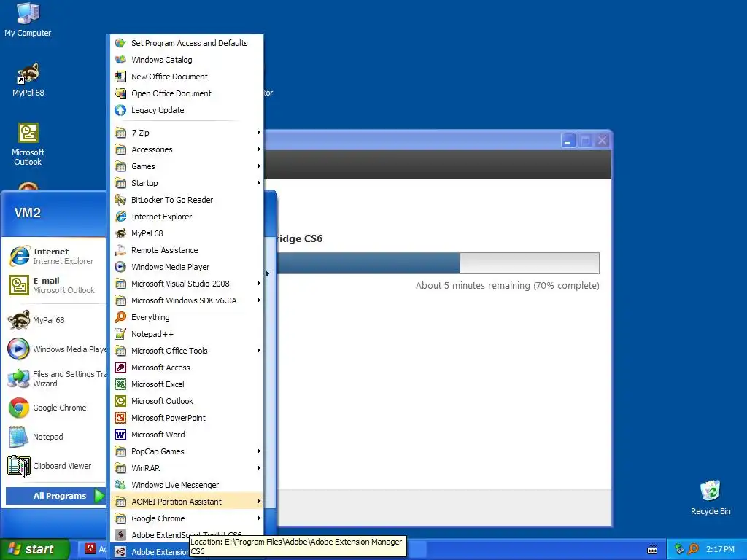The image size is (747, 560).
Task: Click Microsoft Outlook desktop icon
Action: tap(28, 133)
